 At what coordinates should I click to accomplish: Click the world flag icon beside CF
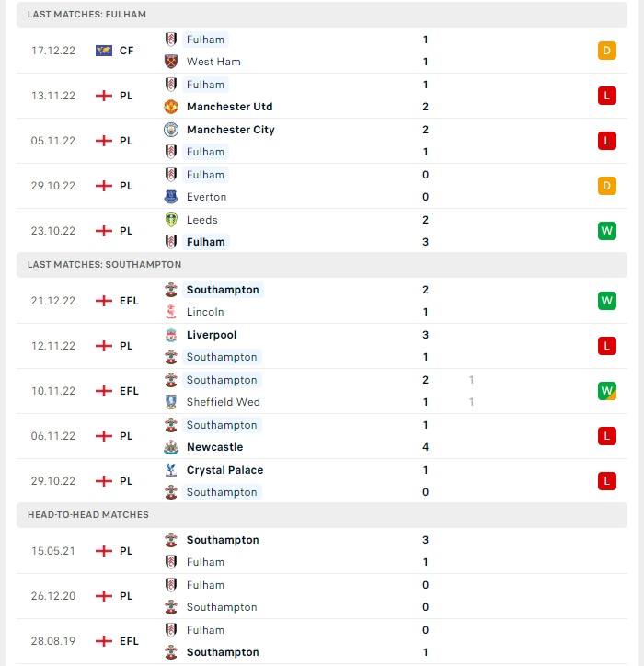tap(104, 51)
